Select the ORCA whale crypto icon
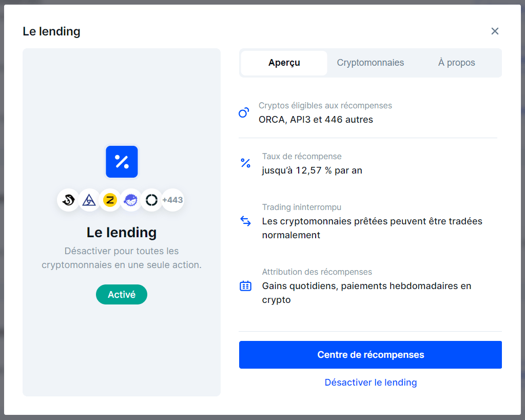This screenshot has width=525, height=420. 68,200
